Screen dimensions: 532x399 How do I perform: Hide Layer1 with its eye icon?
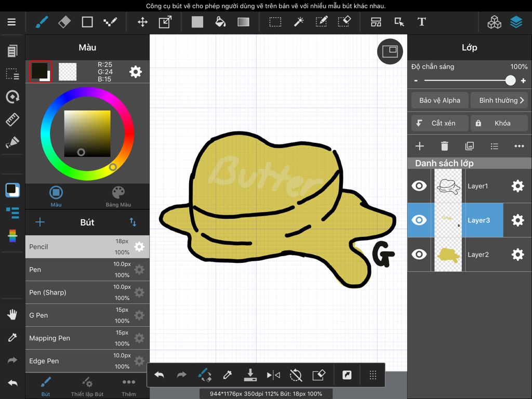click(x=419, y=186)
